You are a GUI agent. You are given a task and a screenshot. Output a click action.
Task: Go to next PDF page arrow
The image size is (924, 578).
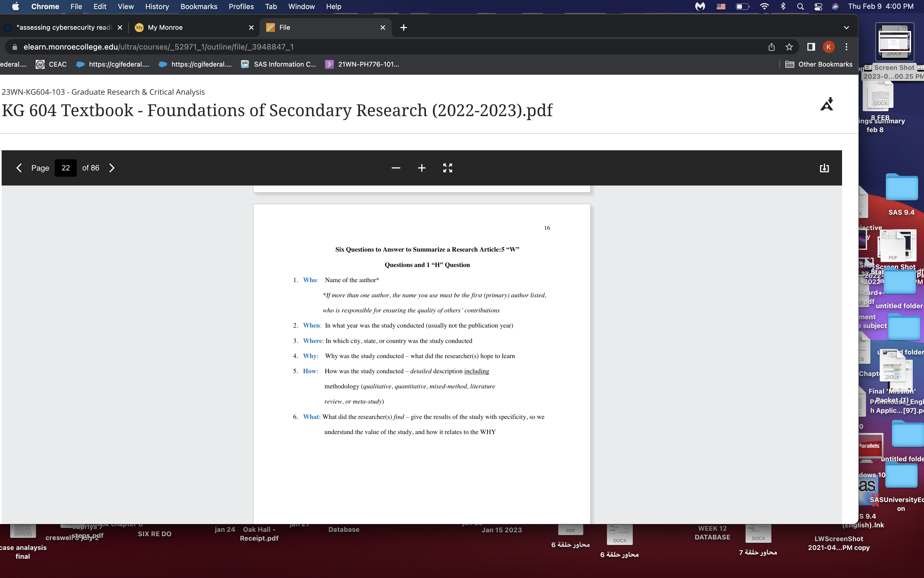pos(111,168)
